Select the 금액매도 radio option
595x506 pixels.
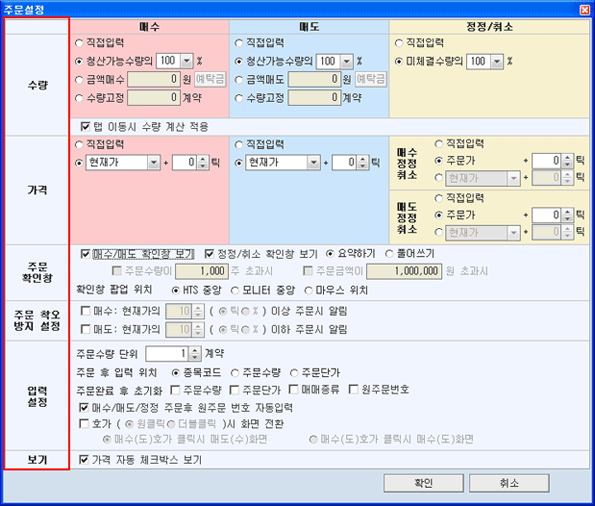click(239, 80)
